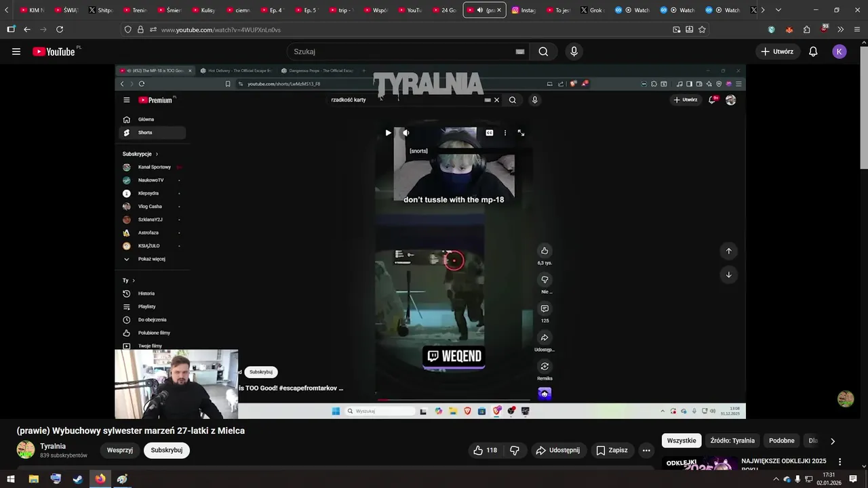Expand Firefox toolbar overflow chevrons
The width and height of the screenshot is (868, 488).
[841, 30]
